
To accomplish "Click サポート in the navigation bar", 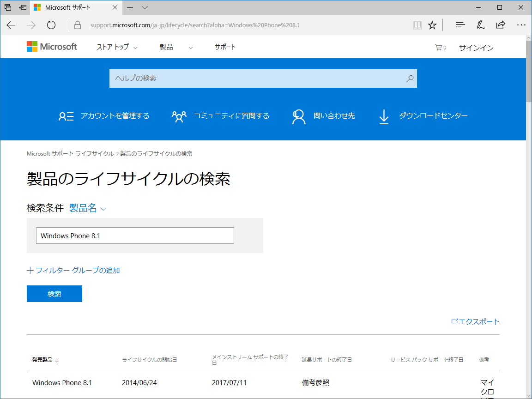I will (225, 47).
